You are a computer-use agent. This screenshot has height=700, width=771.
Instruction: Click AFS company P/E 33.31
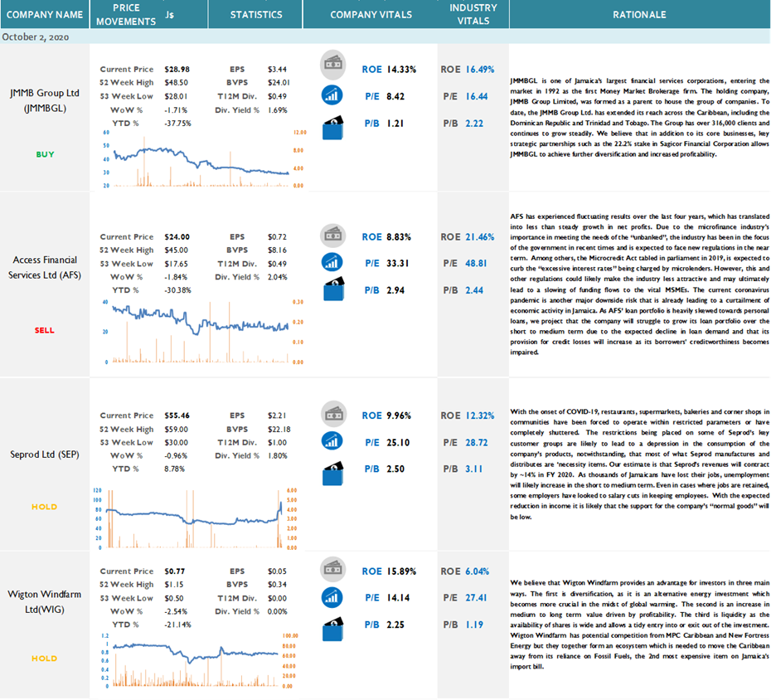[398, 263]
